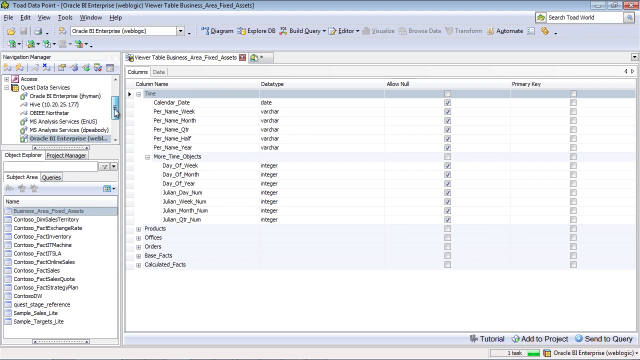Viewport: 640px width, 360px height.
Task: Click first new connection icon in Navigation Manager
Action: [x=8, y=68]
